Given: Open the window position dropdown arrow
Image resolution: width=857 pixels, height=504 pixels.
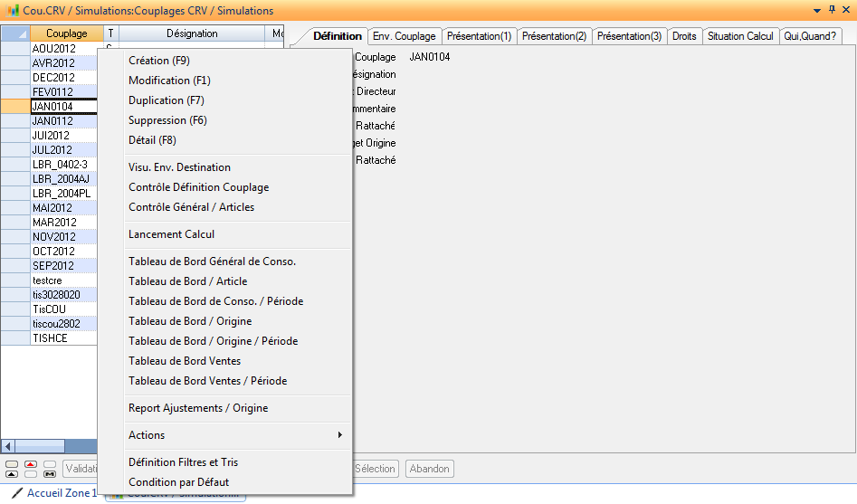Looking at the screenshot, I should point(818,10).
